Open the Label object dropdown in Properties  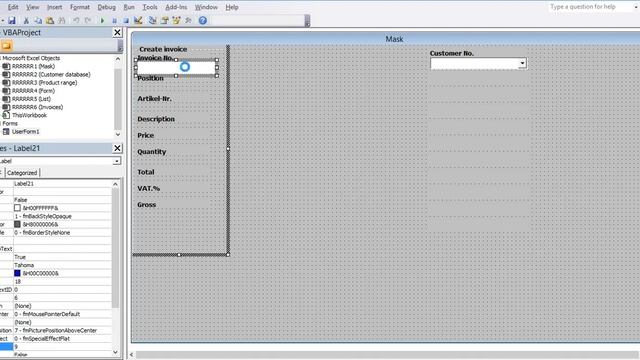(x=117, y=161)
